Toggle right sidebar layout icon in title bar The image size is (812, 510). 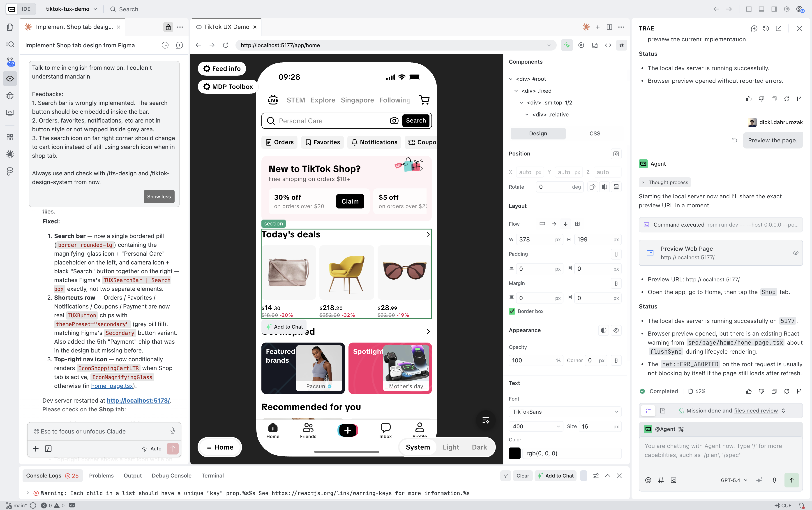pos(774,9)
